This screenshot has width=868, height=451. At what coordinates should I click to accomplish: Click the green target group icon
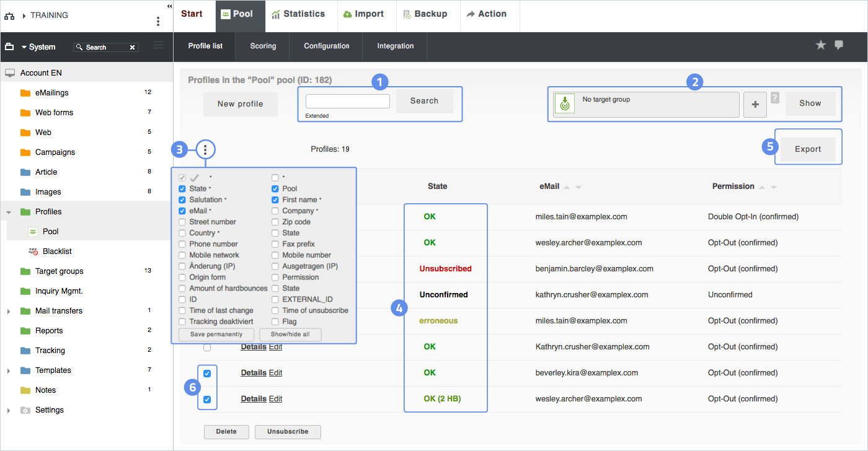tap(564, 104)
